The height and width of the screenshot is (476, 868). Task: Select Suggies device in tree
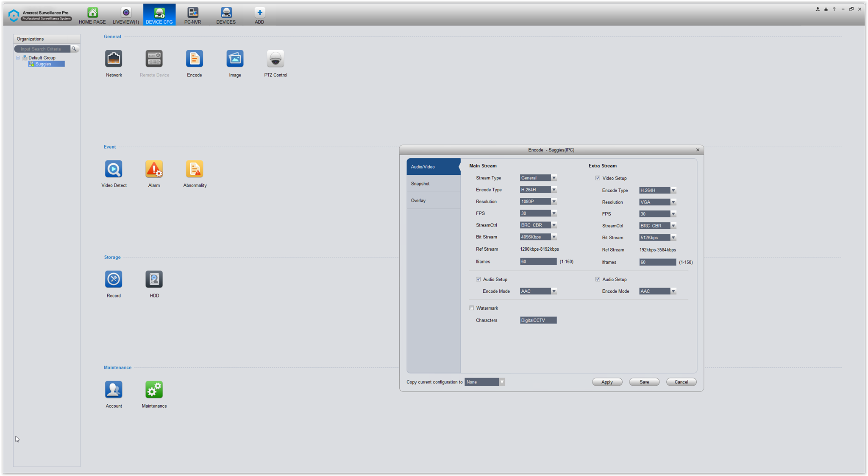coord(46,64)
